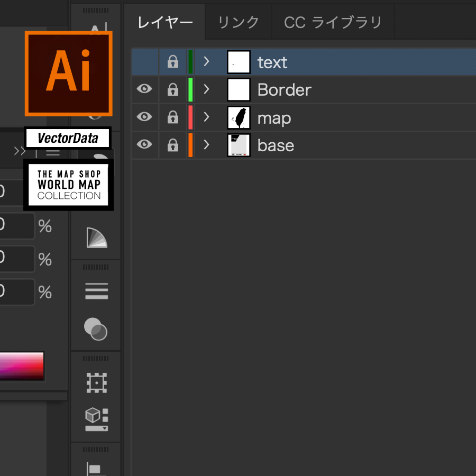Image resolution: width=476 pixels, height=476 pixels.
Task: Open the Stroke panel icon
Action: tap(97, 291)
